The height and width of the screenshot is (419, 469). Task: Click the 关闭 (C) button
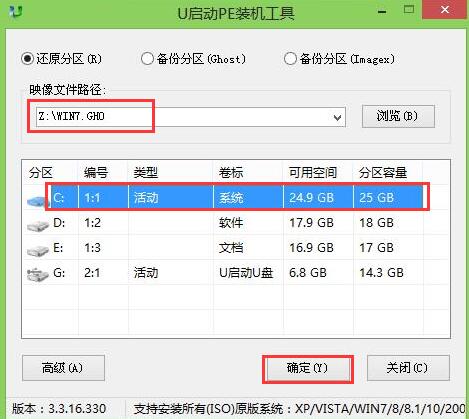[x=408, y=368]
